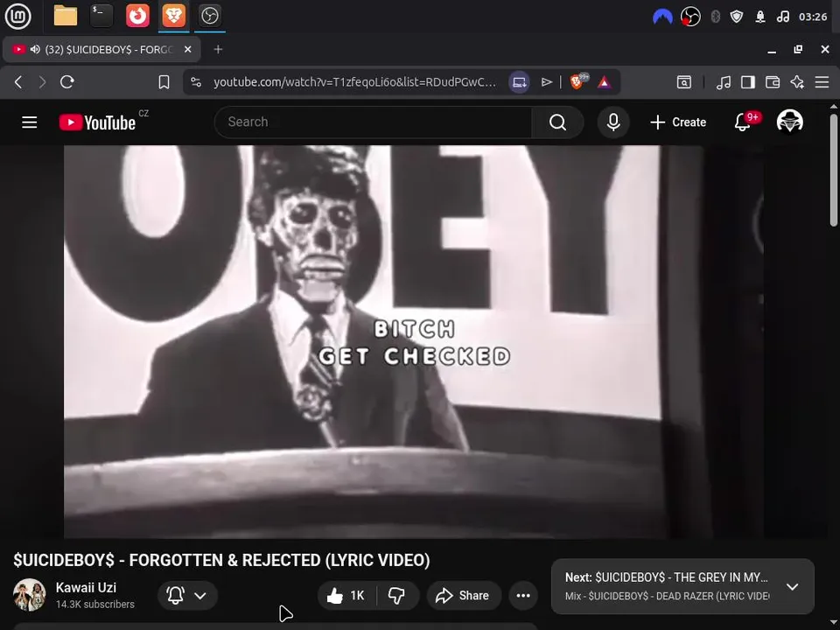This screenshot has height=630, width=840.
Task: Open a new browser tab
Action: [218, 49]
